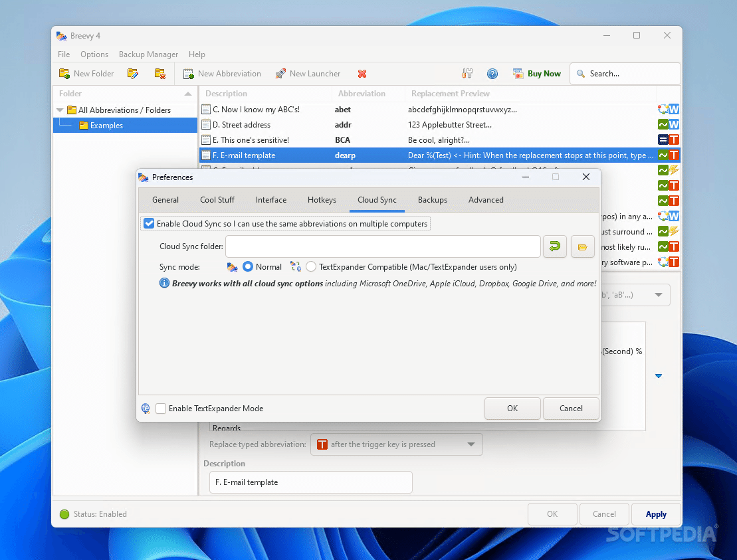Click the Breevy icon beside Normal mode
This screenshot has height=560, width=737.
[232, 267]
